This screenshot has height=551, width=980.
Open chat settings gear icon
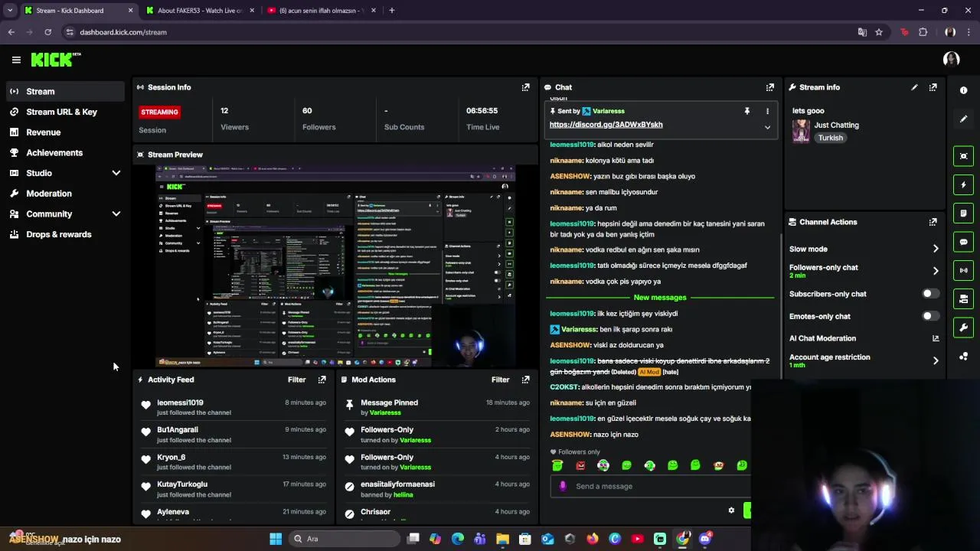pos(731,510)
